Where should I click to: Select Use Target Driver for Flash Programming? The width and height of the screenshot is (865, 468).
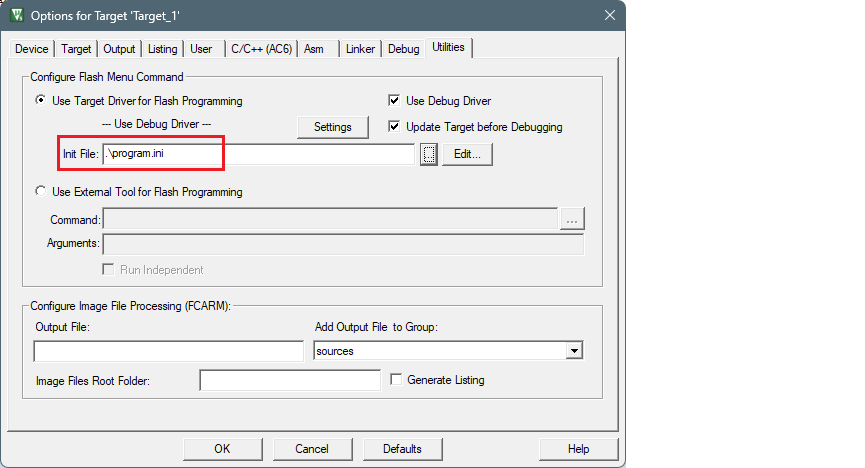40,101
